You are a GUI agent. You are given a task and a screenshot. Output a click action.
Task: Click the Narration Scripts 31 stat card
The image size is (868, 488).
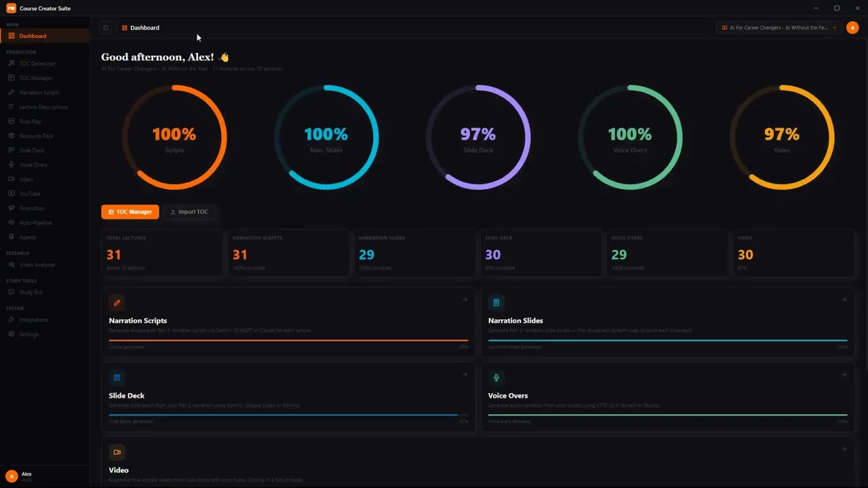point(288,253)
